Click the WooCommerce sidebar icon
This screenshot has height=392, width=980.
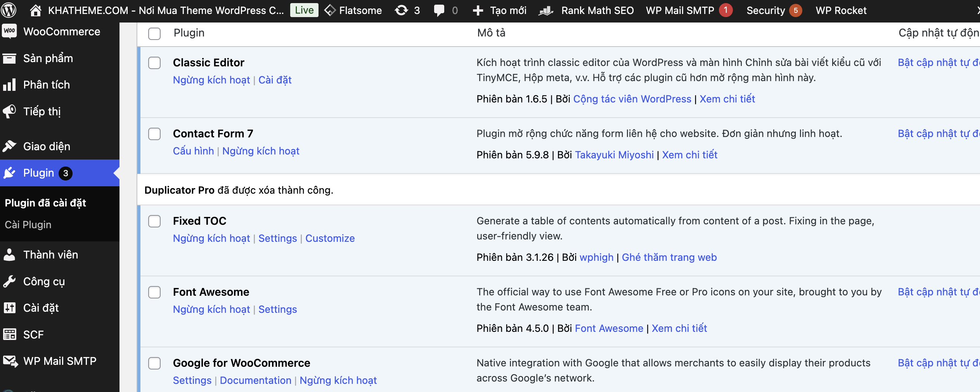(x=9, y=31)
